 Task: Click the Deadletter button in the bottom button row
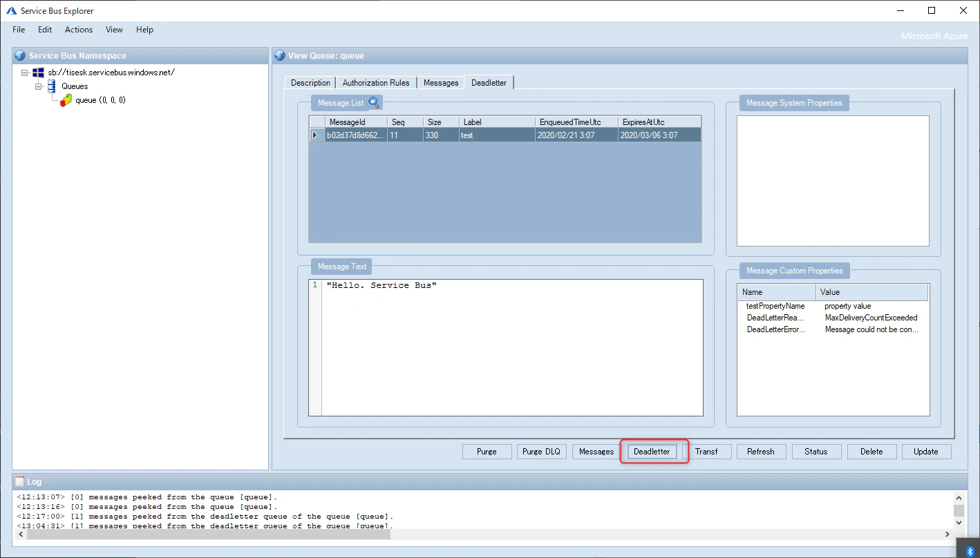click(x=652, y=452)
